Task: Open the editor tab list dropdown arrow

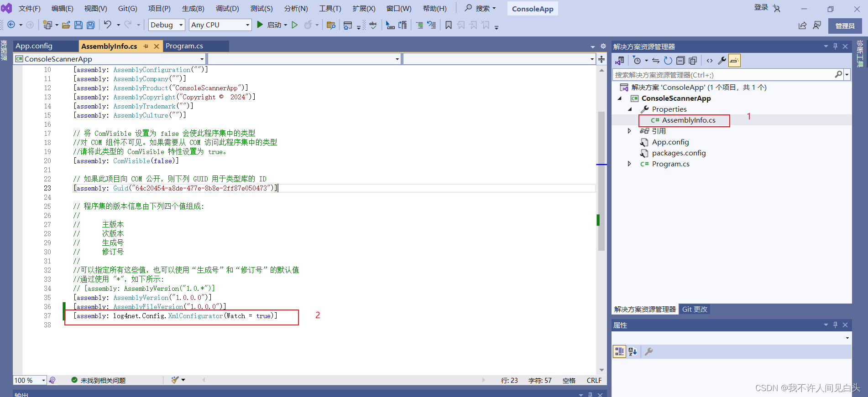Action: tap(592, 46)
